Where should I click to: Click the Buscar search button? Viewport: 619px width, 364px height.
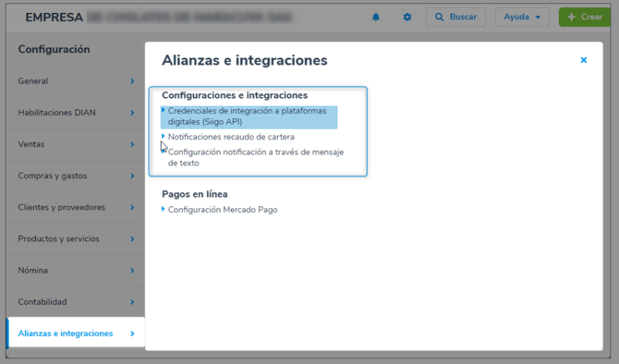click(455, 17)
